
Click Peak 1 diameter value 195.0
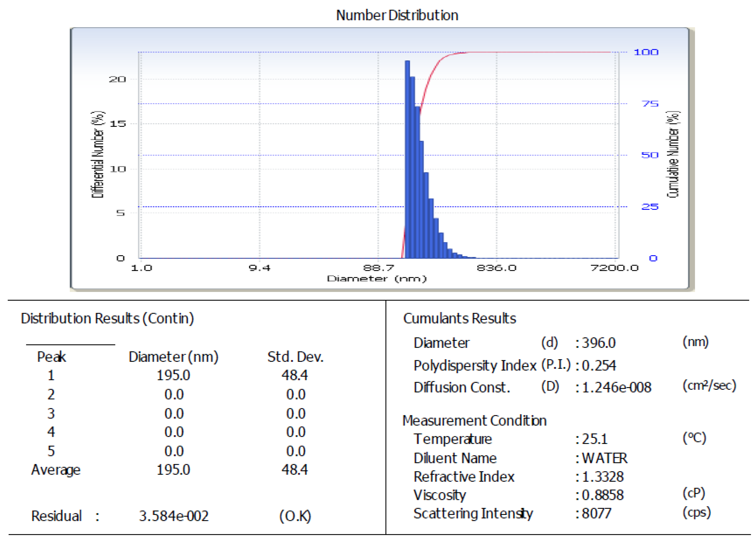pos(173,375)
